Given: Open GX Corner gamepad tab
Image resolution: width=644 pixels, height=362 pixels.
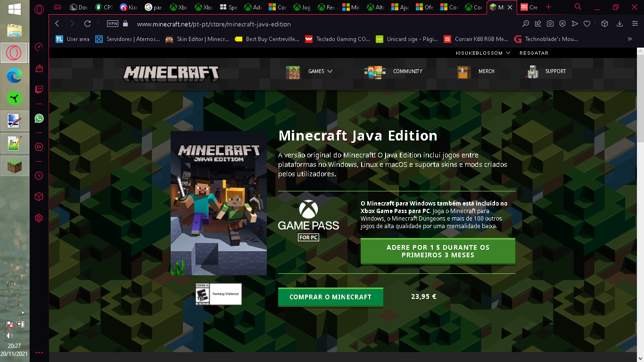Looking at the screenshot, I should coord(57,7).
